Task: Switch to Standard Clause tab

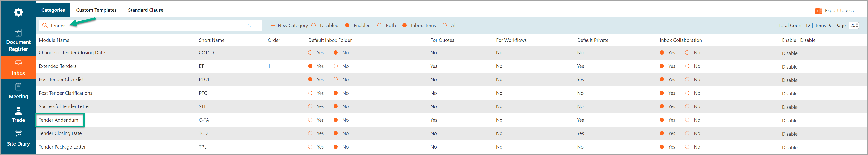Action: click(146, 10)
